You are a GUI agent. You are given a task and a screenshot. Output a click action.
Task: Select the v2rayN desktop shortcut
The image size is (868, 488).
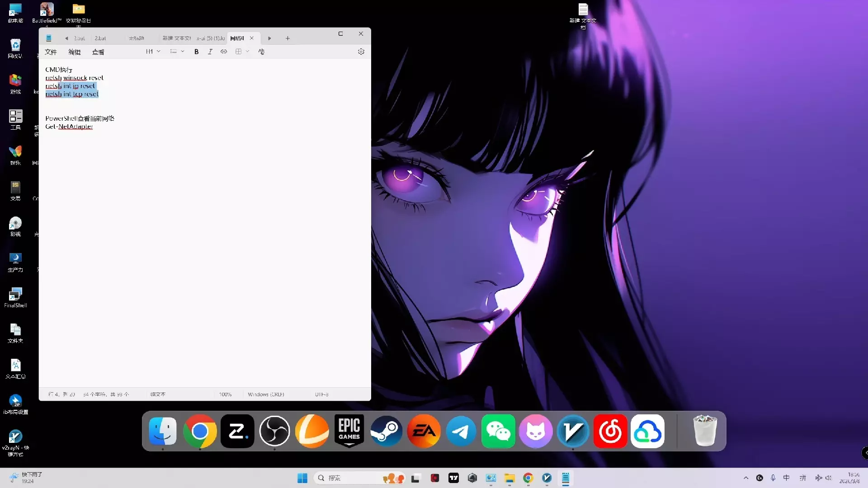[15, 443]
